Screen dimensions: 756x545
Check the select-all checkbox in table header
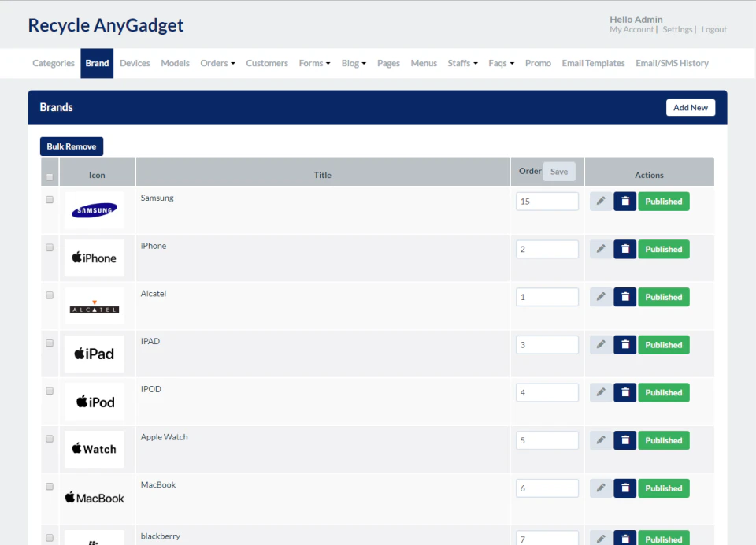[50, 176]
